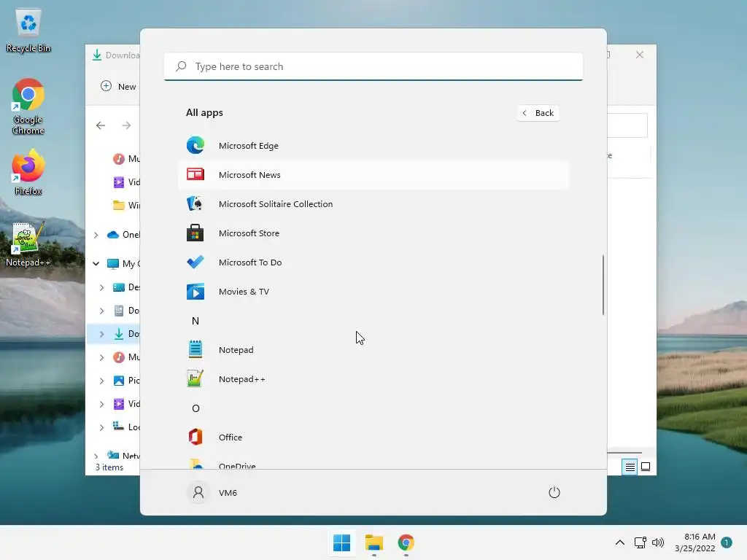Launch Microsoft To Do
This screenshot has width=747, height=560.
click(373, 262)
